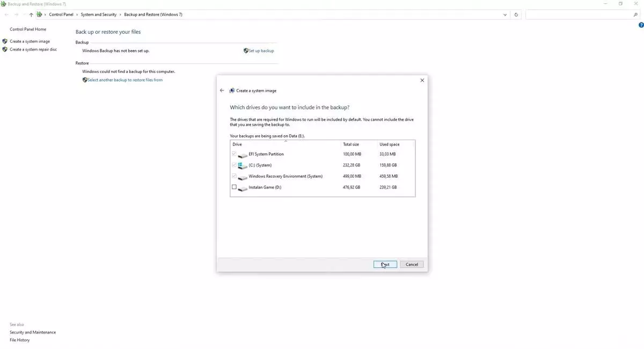Screen dimensions: 644x349
Task: Go back using the dialog's back arrow
Action: pos(222,91)
